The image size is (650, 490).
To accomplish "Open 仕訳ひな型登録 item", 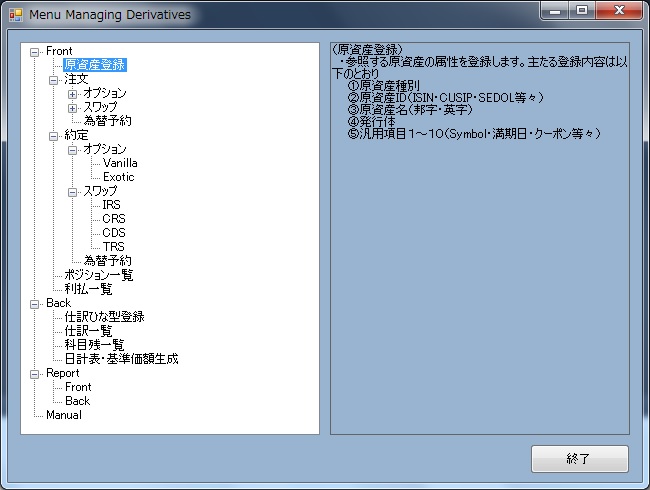I will (104, 317).
